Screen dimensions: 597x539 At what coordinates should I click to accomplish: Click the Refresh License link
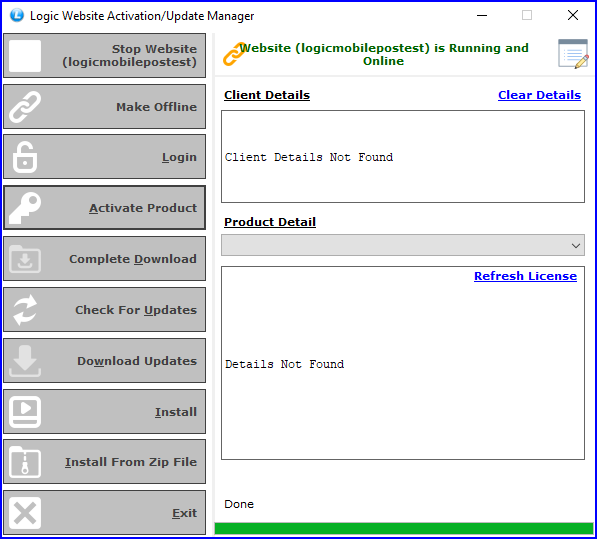[x=525, y=276]
